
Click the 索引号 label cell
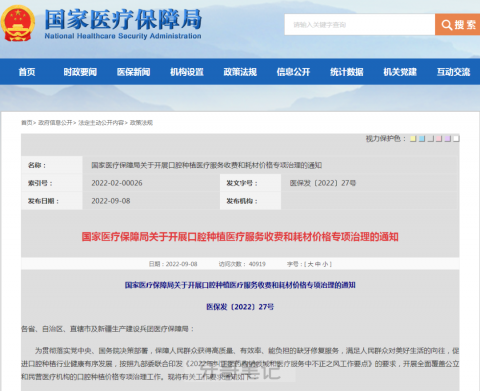point(52,183)
